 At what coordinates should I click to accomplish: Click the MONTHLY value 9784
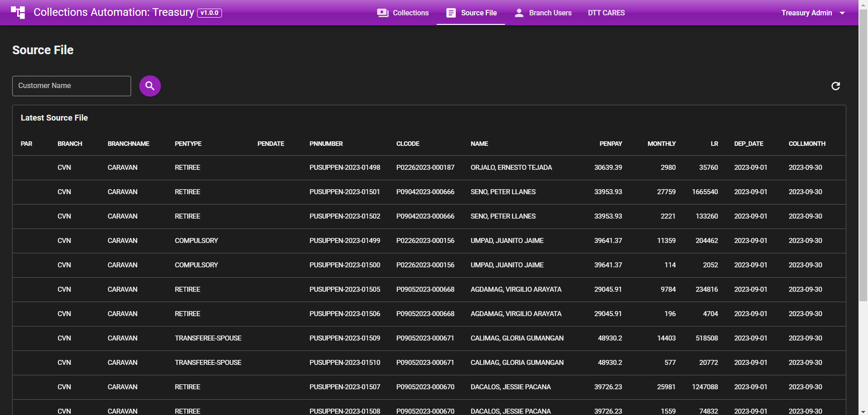click(668, 289)
